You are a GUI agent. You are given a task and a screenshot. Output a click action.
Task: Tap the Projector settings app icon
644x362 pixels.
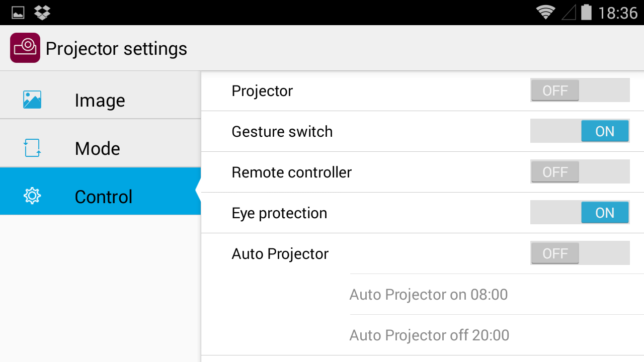click(x=25, y=48)
